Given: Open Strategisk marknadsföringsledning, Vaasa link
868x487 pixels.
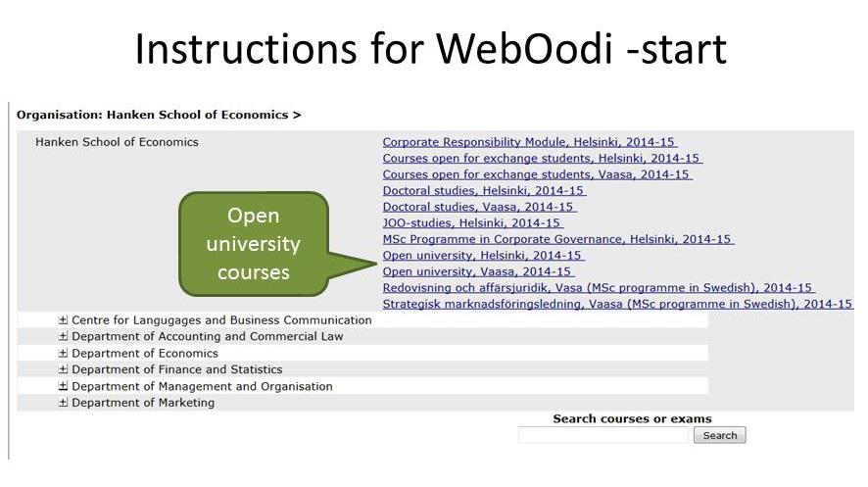Looking at the screenshot, I should [x=617, y=304].
